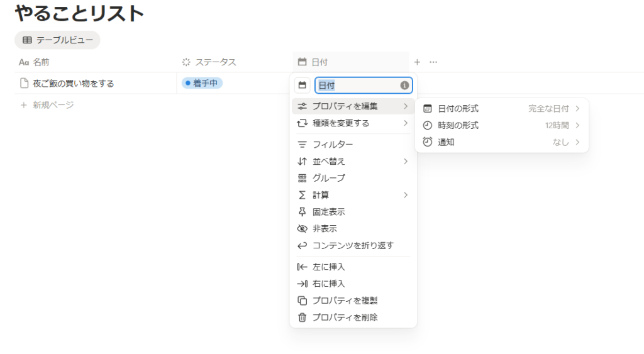The image size is (644, 354).
Task: Click the calendar icon beside the property name field
Action: coord(303,86)
